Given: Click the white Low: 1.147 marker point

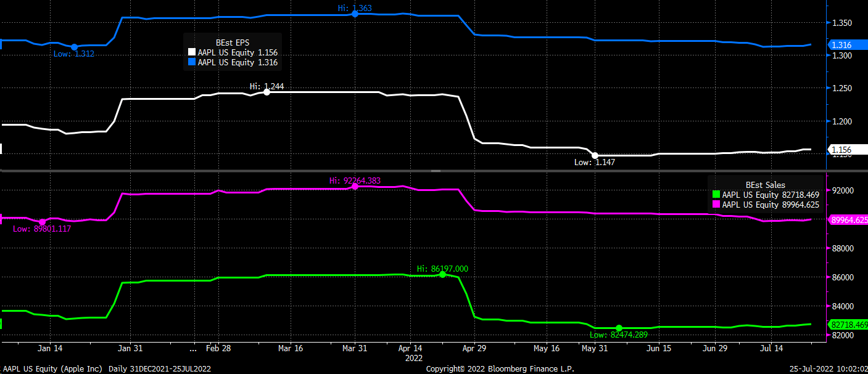Looking at the screenshot, I should 595,155.
